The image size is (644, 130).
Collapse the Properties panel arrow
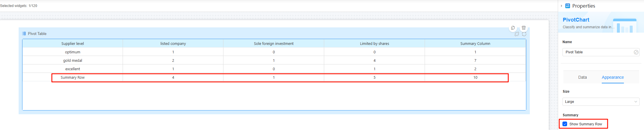pos(562,6)
